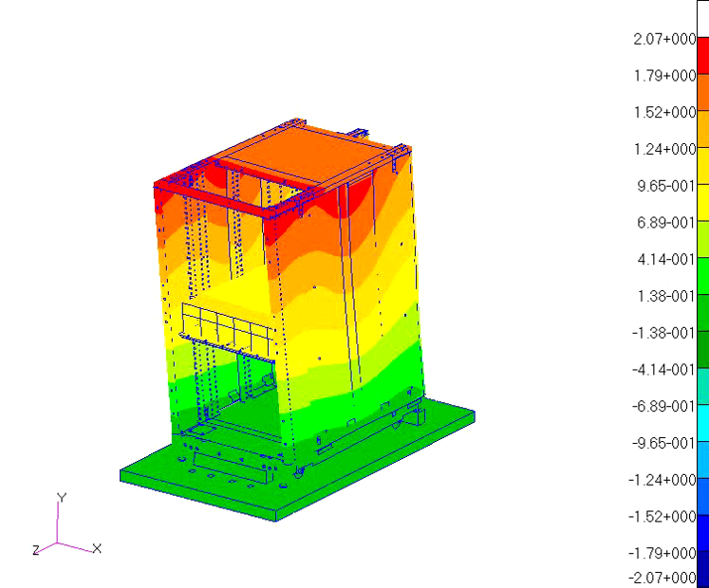The width and height of the screenshot is (709, 588).
Task: Click the -2.07+000 minimum legend value
Action: point(662,578)
